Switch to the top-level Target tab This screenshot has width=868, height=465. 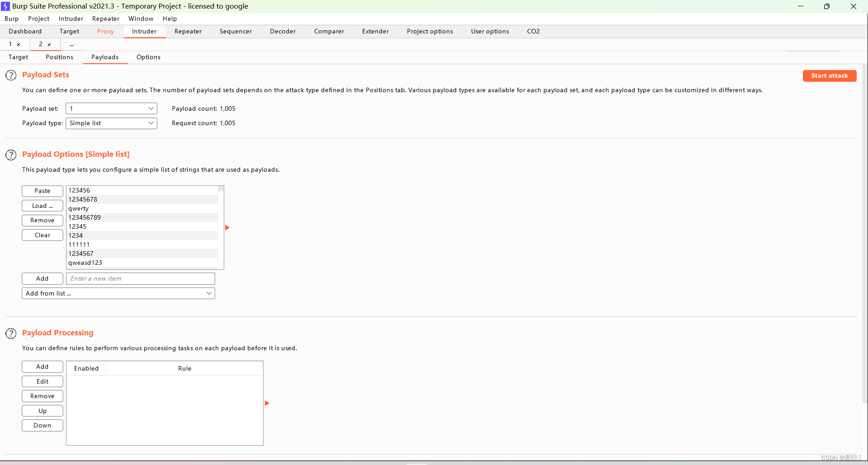(x=69, y=31)
